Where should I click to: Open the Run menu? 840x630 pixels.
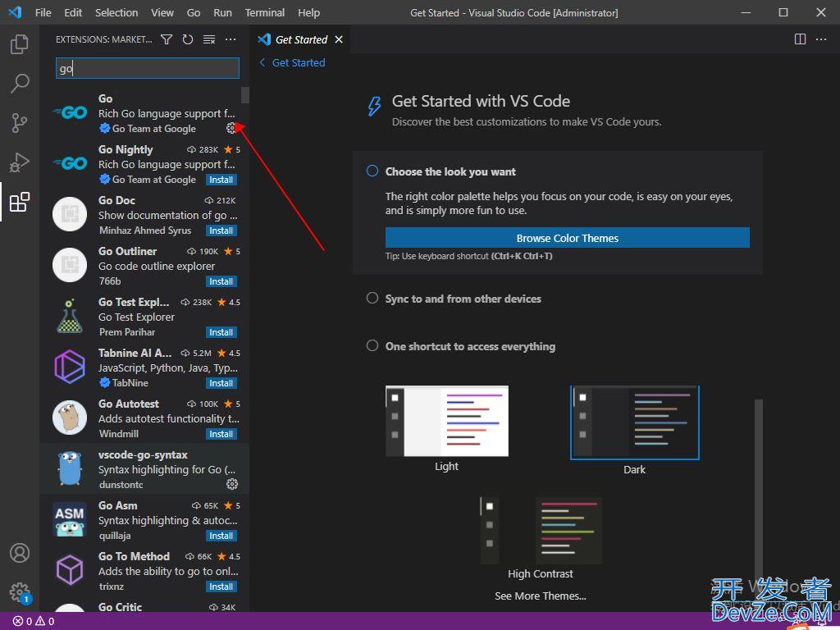pyautogui.click(x=223, y=12)
